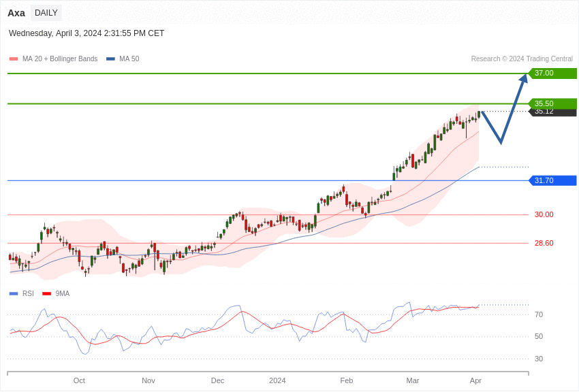The height and width of the screenshot is (392, 579).
Task: Click the MA 20 Bollinger Bands legend swatch
Action: click(14, 59)
